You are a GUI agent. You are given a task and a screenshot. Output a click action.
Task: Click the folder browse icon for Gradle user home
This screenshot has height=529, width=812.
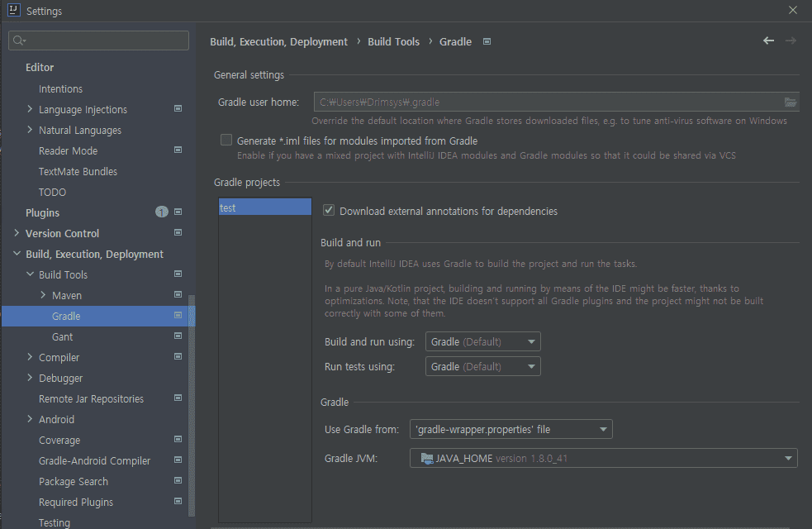click(x=790, y=102)
